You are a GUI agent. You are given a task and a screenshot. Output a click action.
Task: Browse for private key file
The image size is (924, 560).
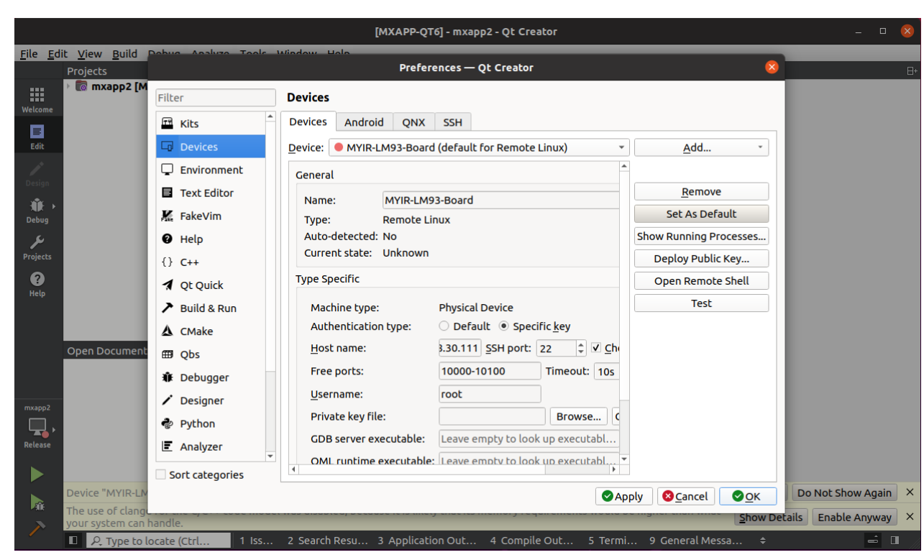tap(578, 416)
